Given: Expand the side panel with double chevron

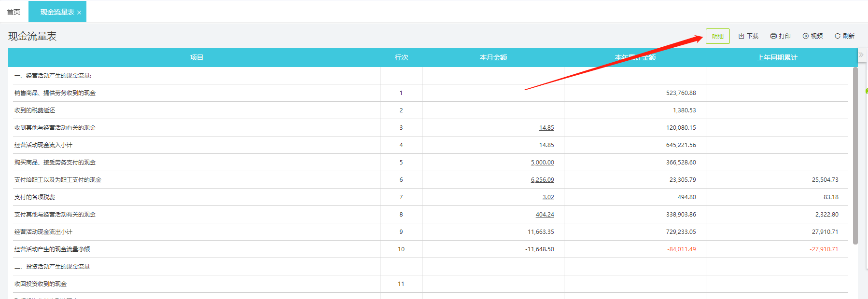Looking at the screenshot, I should (861, 55).
